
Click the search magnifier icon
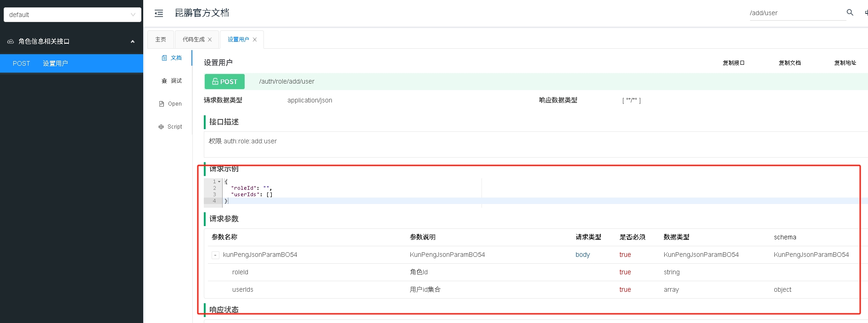pos(850,13)
